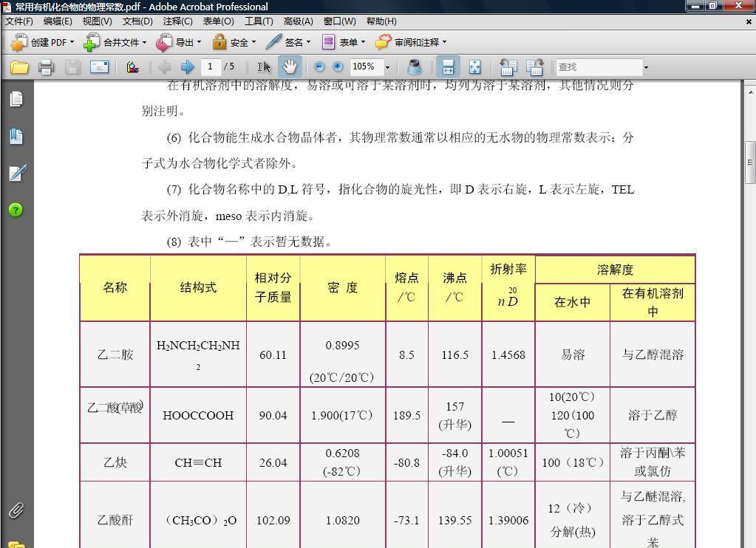Open the Signatures panel in sidebar
Screen dimensions: 756x548
tap(16, 173)
